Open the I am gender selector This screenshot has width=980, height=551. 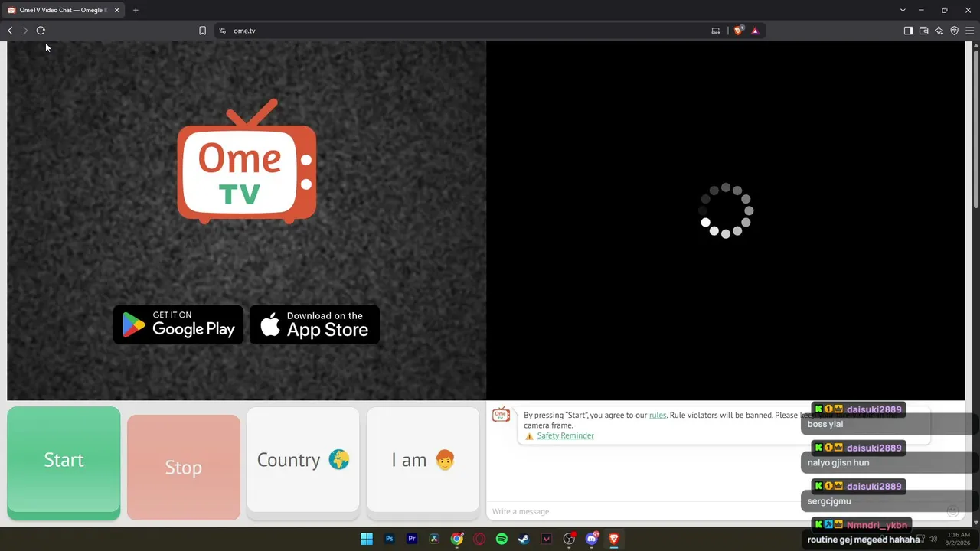tap(423, 460)
